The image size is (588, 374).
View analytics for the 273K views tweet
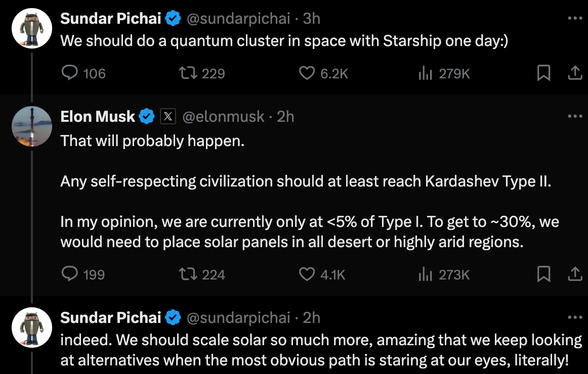pos(425,274)
